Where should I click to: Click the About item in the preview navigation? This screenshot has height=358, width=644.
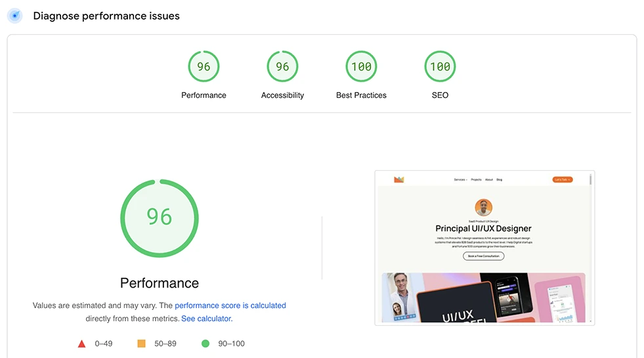(x=489, y=179)
